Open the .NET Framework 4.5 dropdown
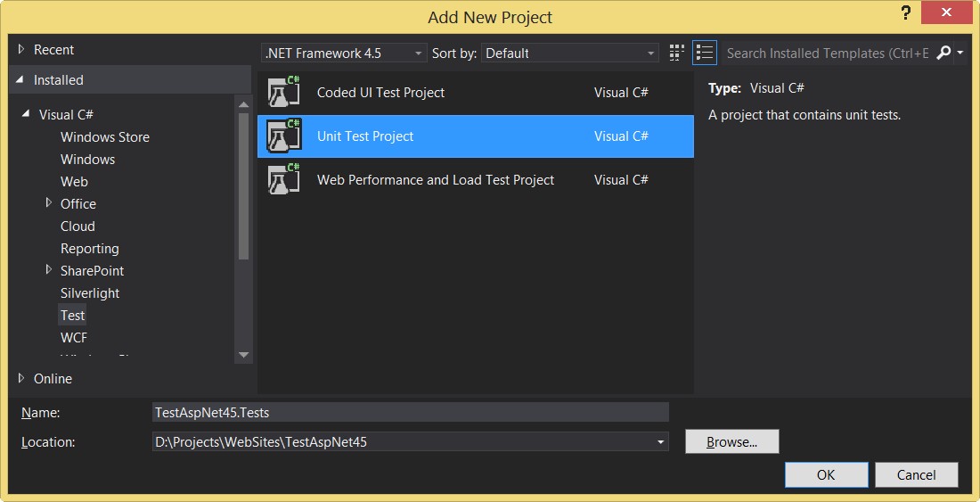The image size is (980, 502). [x=344, y=53]
